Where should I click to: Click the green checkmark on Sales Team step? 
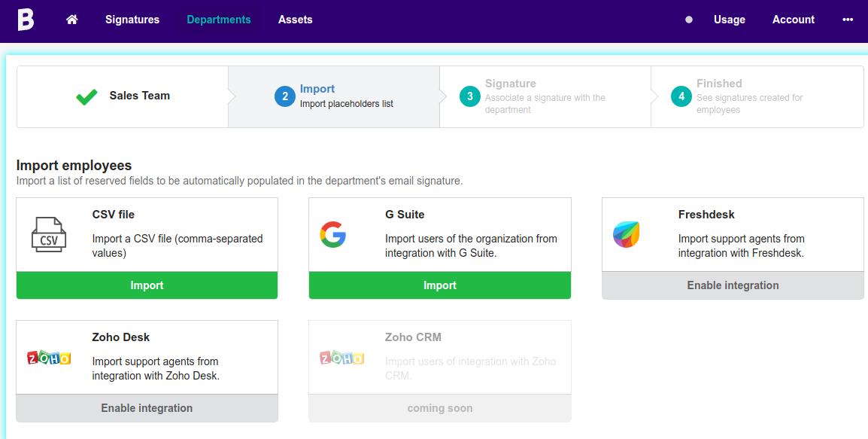click(86, 96)
